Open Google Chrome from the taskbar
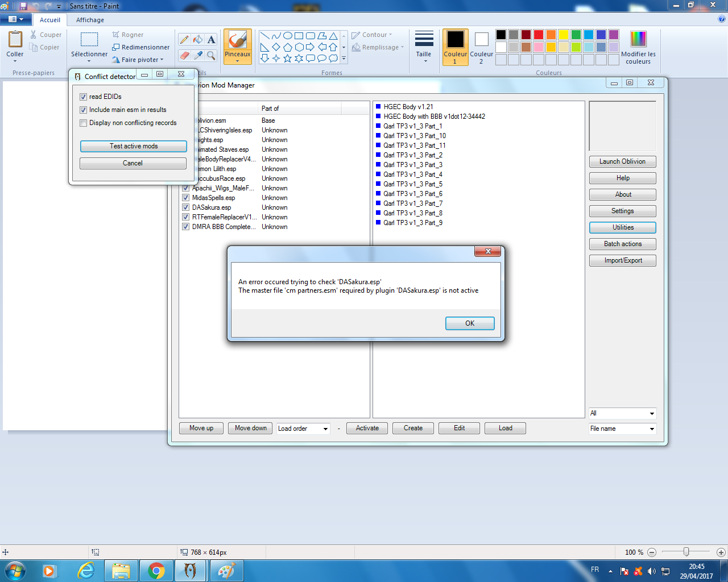The image size is (728, 582). 156,571
